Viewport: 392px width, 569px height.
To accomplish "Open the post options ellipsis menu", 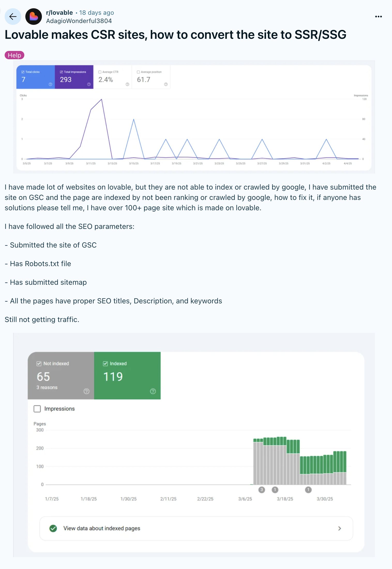I will 378,17.
